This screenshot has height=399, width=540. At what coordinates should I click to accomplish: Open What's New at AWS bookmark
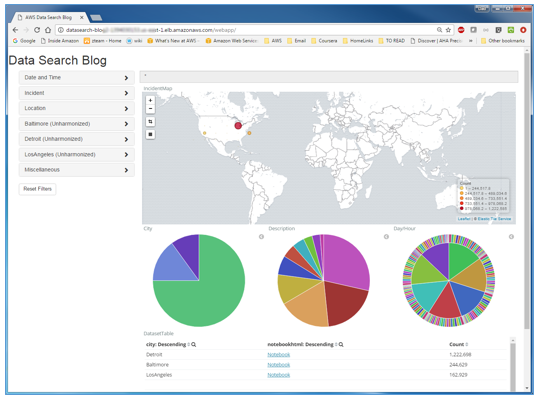(172, 41)
